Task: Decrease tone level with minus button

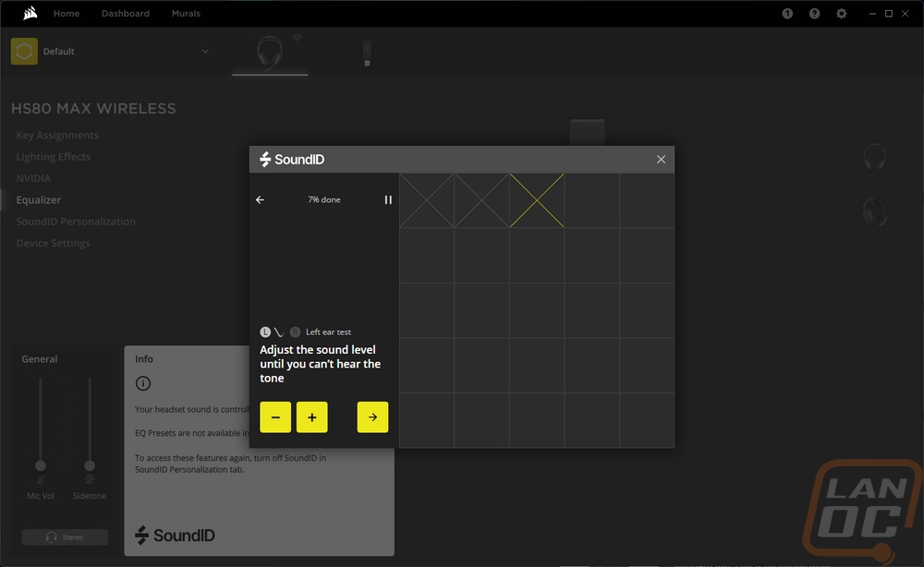Action: [x=275, y=416]
